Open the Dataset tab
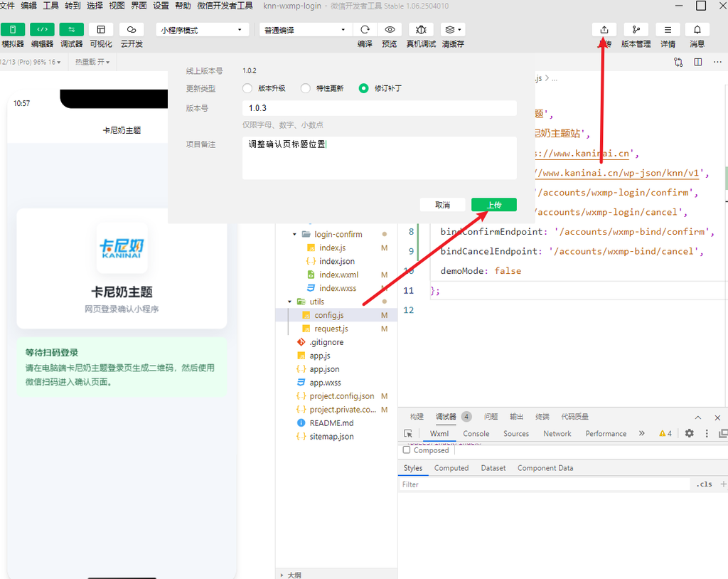This screenshot has width=728, height=579. pos(493,467)
